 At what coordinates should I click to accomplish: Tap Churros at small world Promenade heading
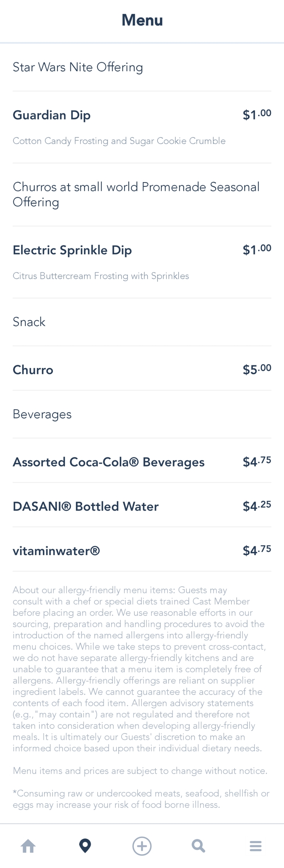coord(136,194)
